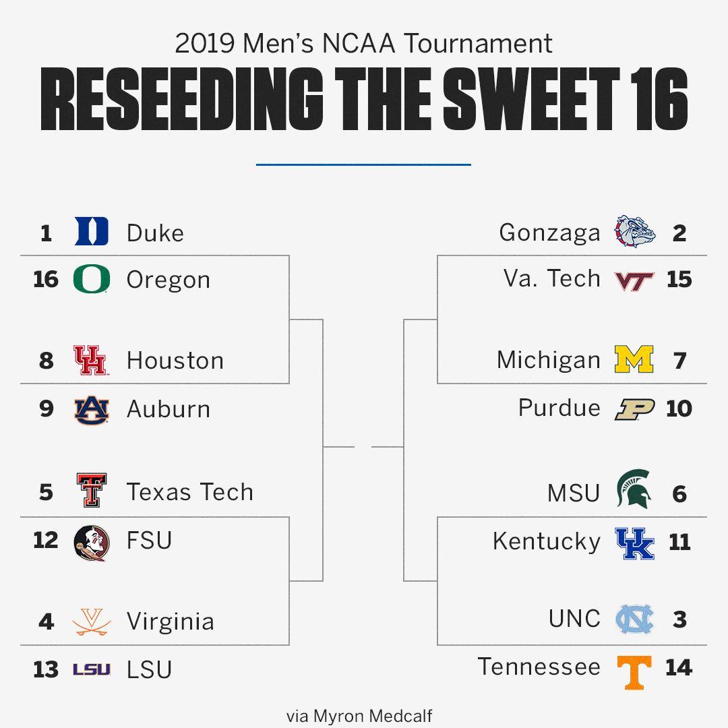
Task: Click the Michigan State Spartan helmet logo
Action: pos(634,488)
